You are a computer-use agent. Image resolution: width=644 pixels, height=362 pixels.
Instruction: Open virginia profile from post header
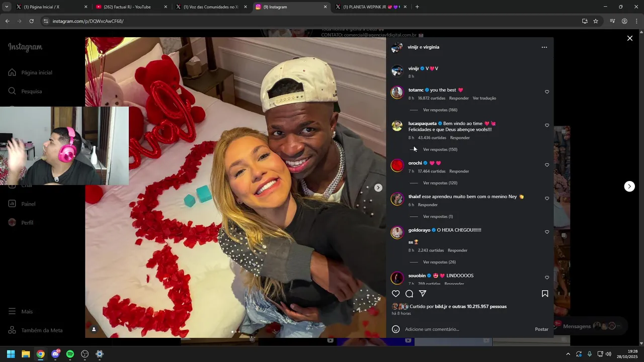click(431, 47)
